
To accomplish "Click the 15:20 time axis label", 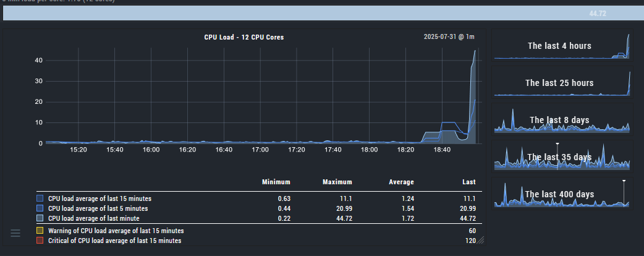I will 78,150.
